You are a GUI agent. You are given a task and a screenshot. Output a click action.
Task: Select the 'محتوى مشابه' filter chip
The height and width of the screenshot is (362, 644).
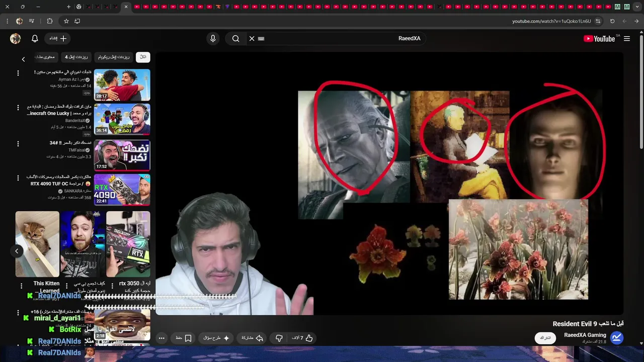(45, 57)
